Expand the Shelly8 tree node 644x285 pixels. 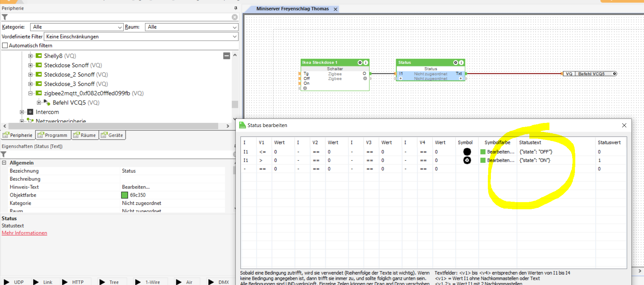pyautogui.click(x=30, y=56)
